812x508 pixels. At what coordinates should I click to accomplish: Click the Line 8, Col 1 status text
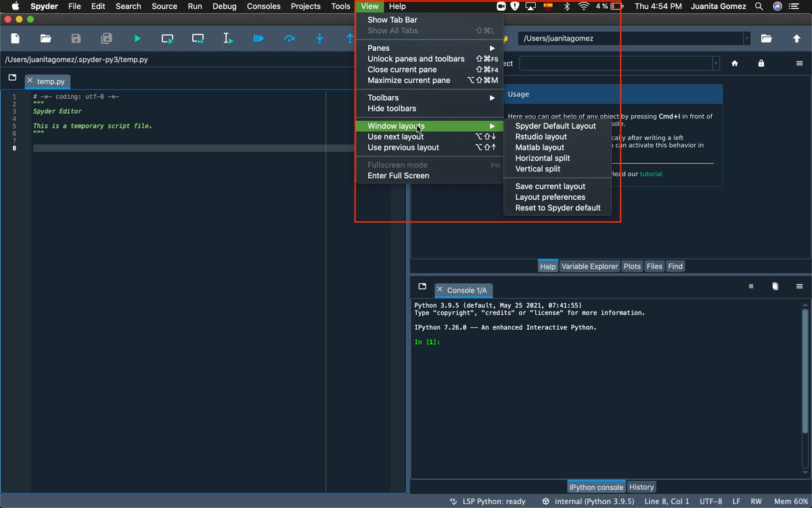pos(667,501)
